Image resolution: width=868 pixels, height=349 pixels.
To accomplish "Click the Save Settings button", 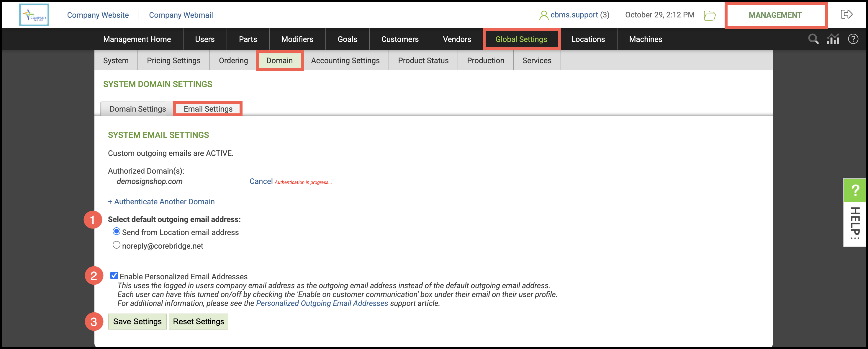I will pos(137,321).
